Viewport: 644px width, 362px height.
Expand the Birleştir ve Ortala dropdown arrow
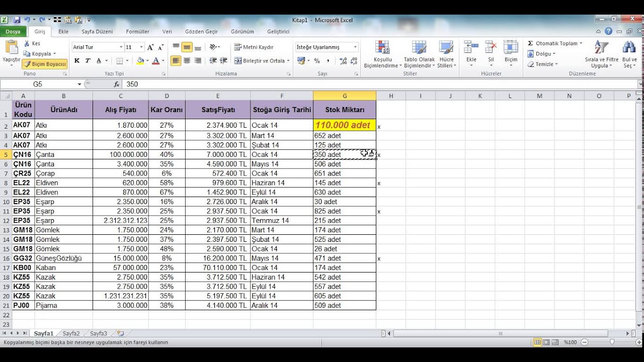tap(288, 61)
